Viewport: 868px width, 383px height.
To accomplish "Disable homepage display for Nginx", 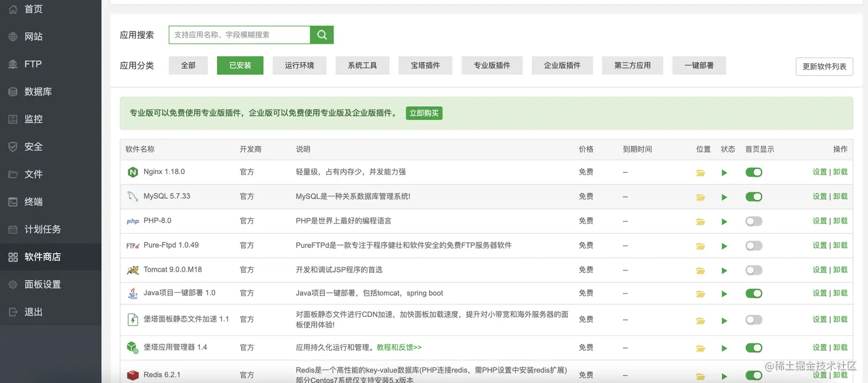I will [x=754, y=172].
